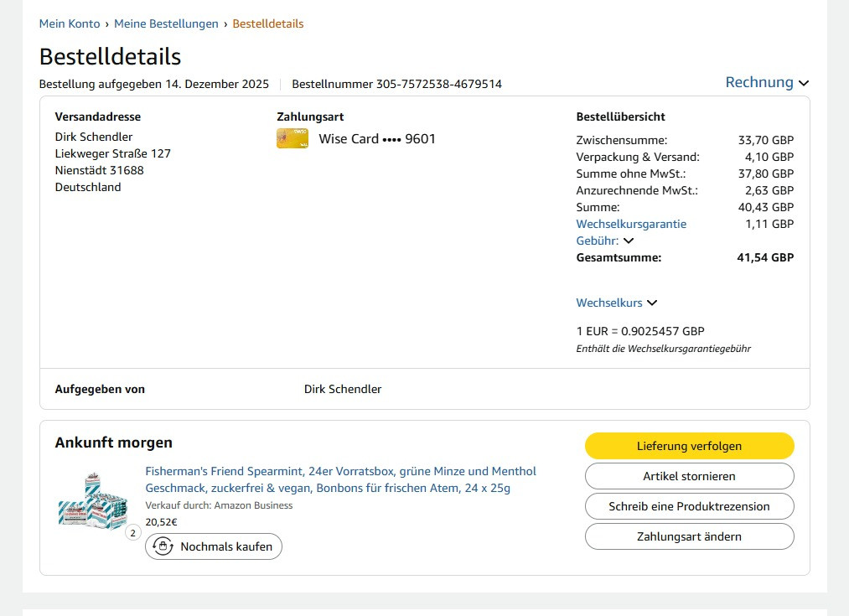Click the Lieferung verfolgen button
This screenshot has height=616, width=849.
[689, 446]
